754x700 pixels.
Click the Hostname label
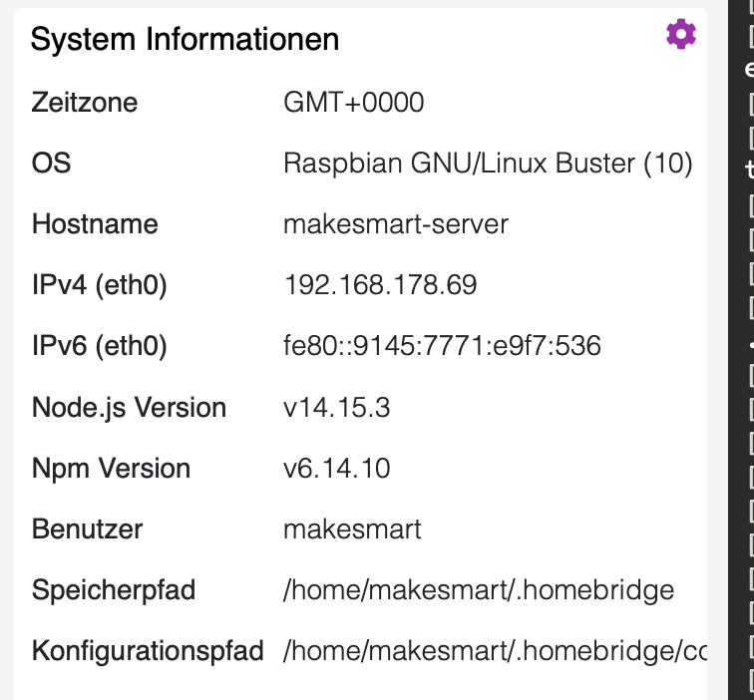95,224
